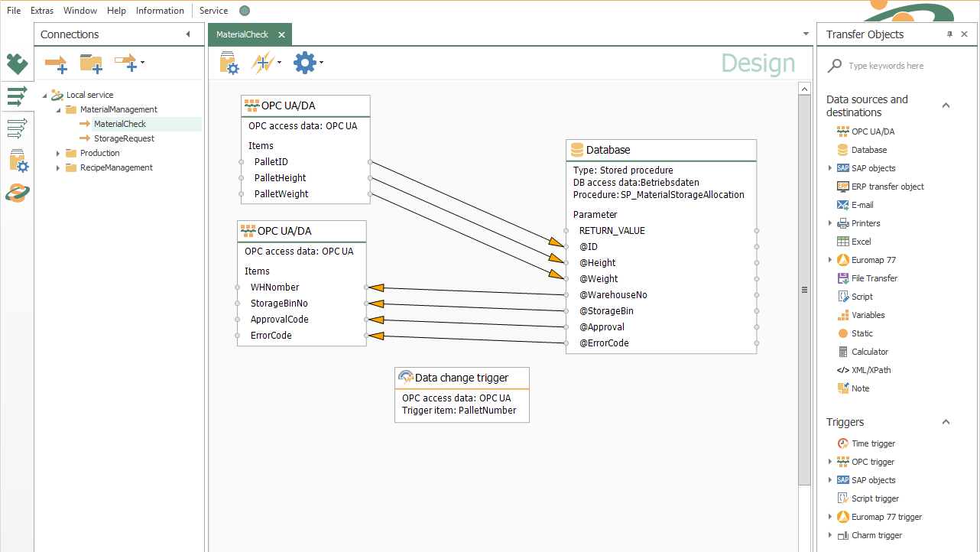Image resolution: width=980 pixels, height=552 pixels.
Task: Click the add folder icon in Connections
Action: [x=91, y=63]
